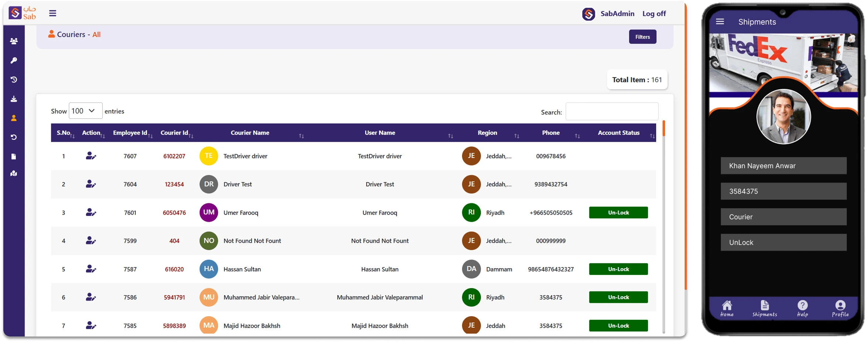The height and width of the screenshot is (342, 868).
Task: Open the hamburger menu in web header
Action: (53, 13)
